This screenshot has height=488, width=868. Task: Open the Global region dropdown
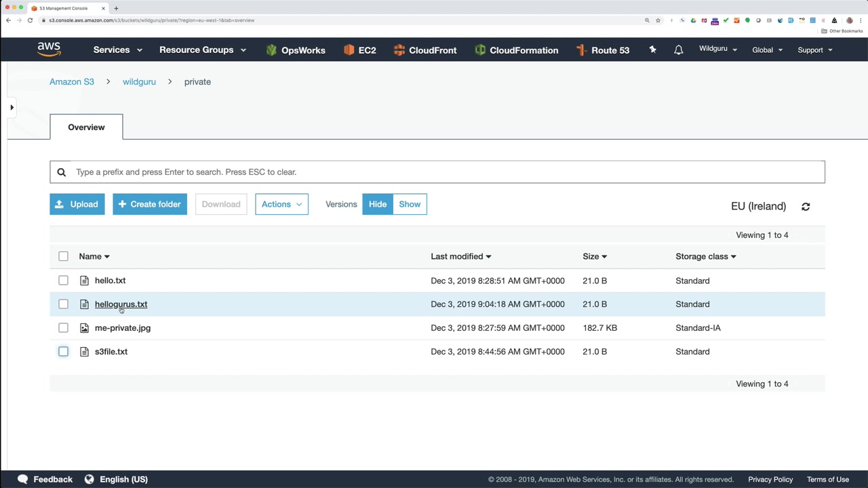[768, 50]
